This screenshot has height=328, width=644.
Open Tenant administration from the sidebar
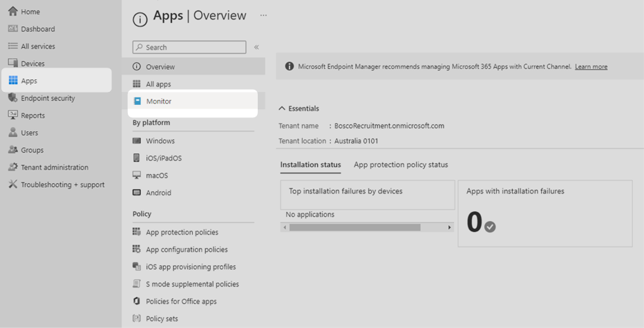[x=56, y=167]
